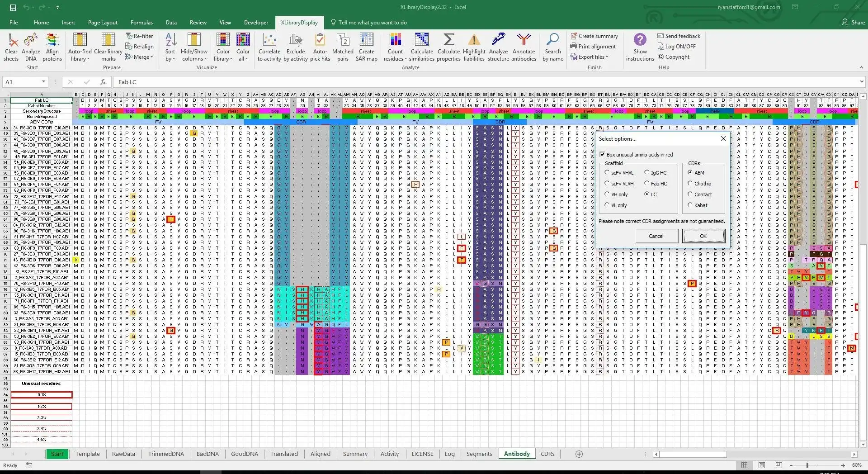Open the File menu
Viewport: 868px width, 474px height.
(14, 23)
